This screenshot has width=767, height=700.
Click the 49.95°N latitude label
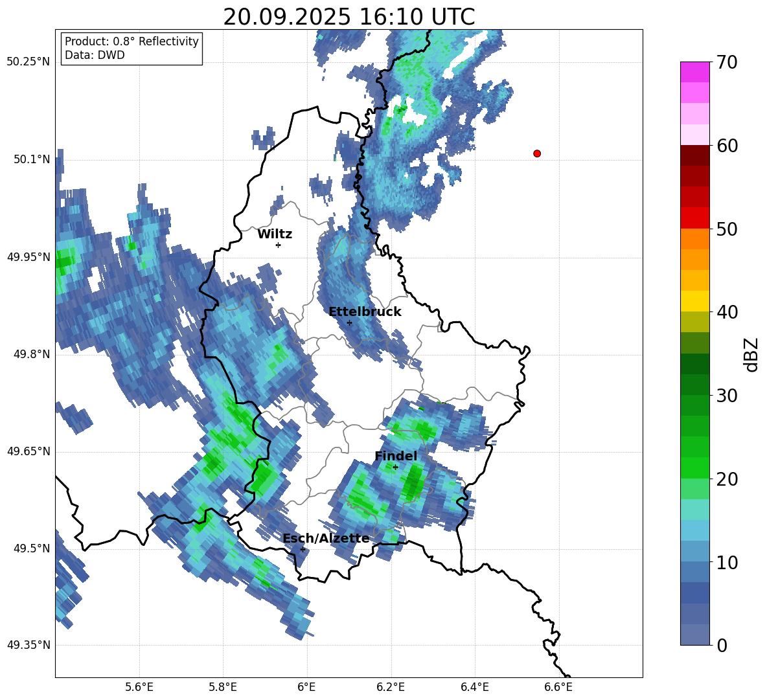point(29,257)
